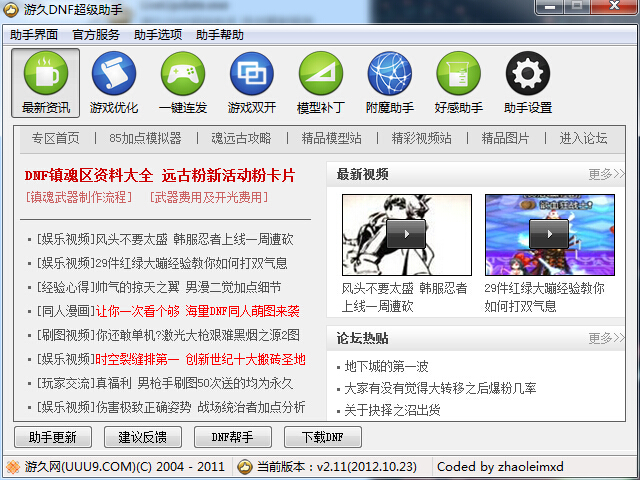Switch to the 精品模型站 tab
Viewport: 640px width, 480px height.
pyautogui.click(x=331, y=138)
